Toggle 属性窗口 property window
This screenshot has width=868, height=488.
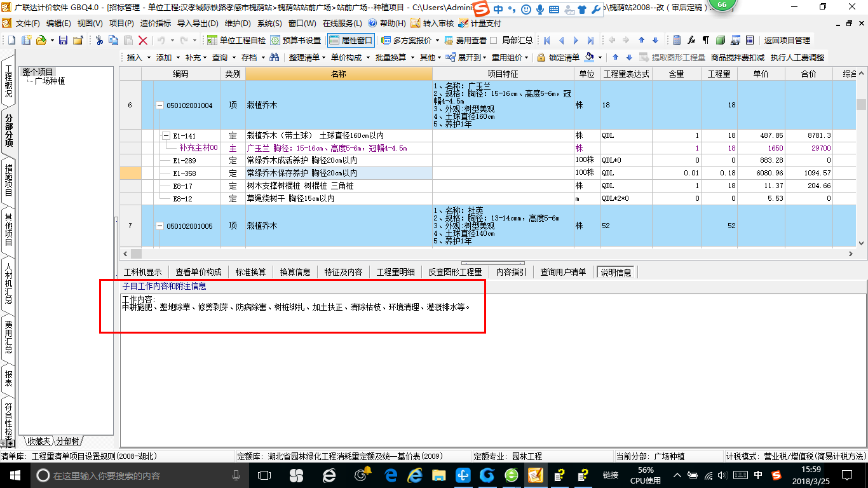351,40
